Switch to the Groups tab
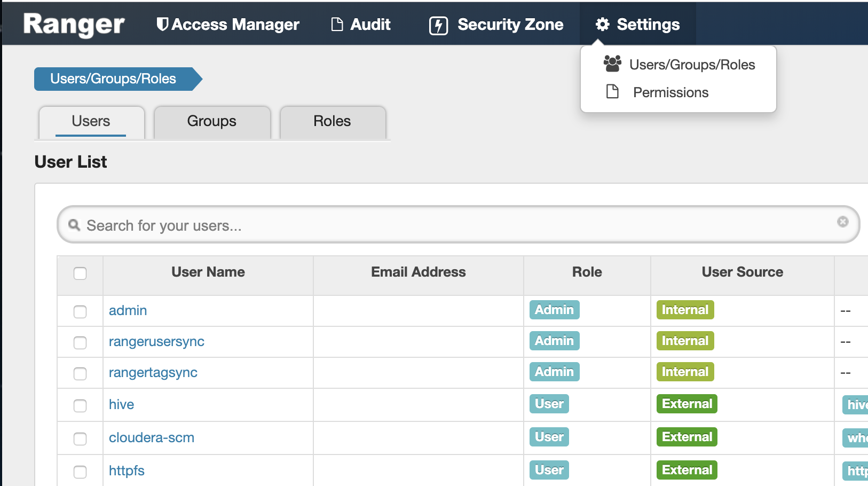 pos(211,121)
